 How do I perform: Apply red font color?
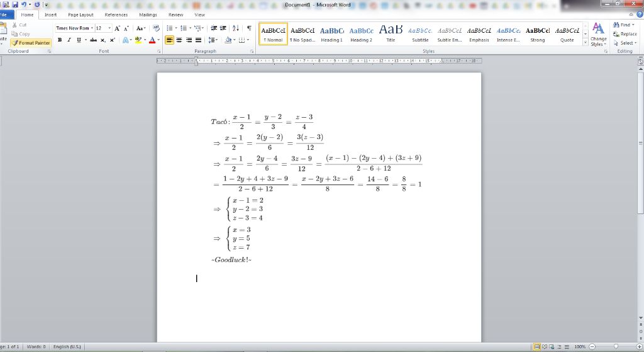(152, 40)
